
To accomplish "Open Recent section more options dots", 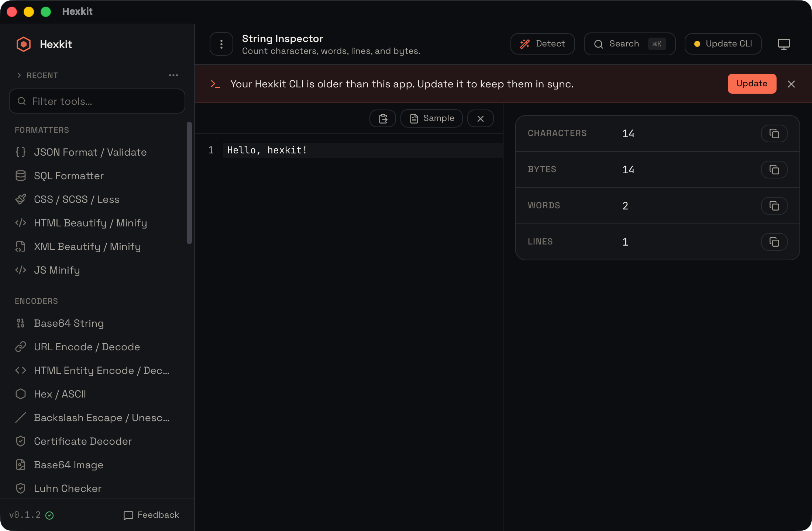I will point(173,75).
